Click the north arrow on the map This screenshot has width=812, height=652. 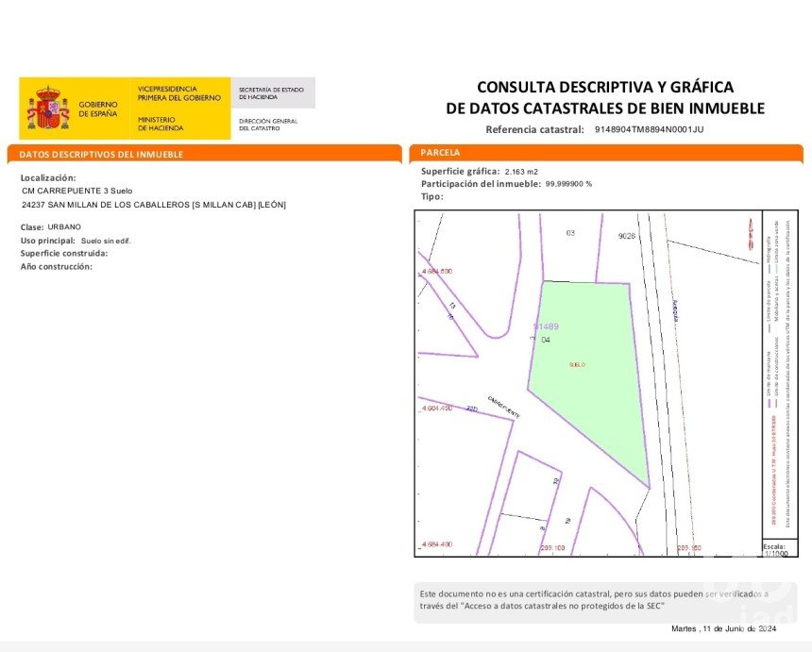(750, 233)
